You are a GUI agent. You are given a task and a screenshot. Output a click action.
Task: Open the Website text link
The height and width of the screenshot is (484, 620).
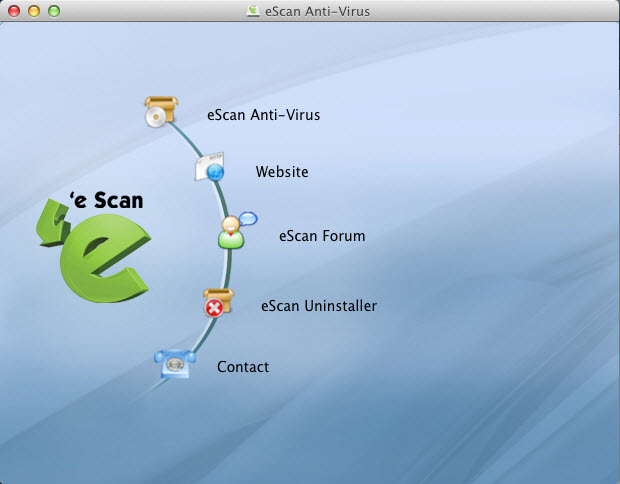(x=282, y=172)
